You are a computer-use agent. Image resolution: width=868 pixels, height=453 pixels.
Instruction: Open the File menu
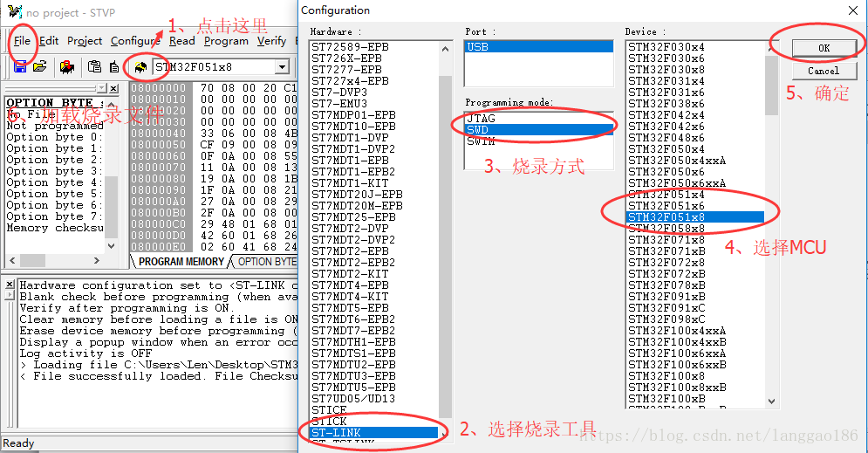22,41
